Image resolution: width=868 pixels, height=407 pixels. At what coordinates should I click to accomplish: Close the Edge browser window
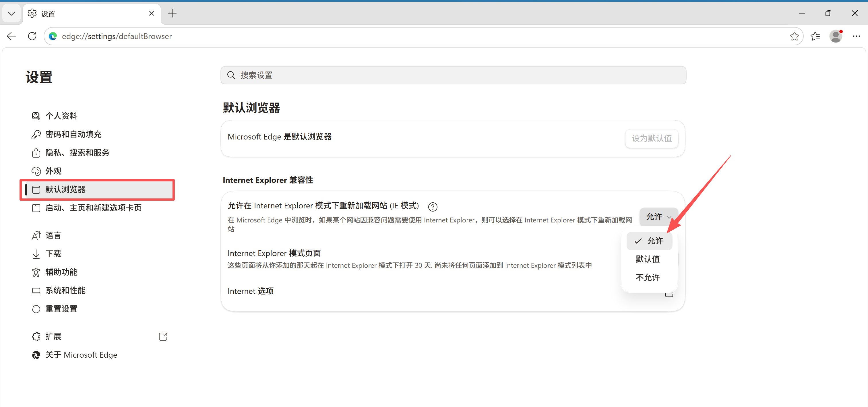pos(855,13)
